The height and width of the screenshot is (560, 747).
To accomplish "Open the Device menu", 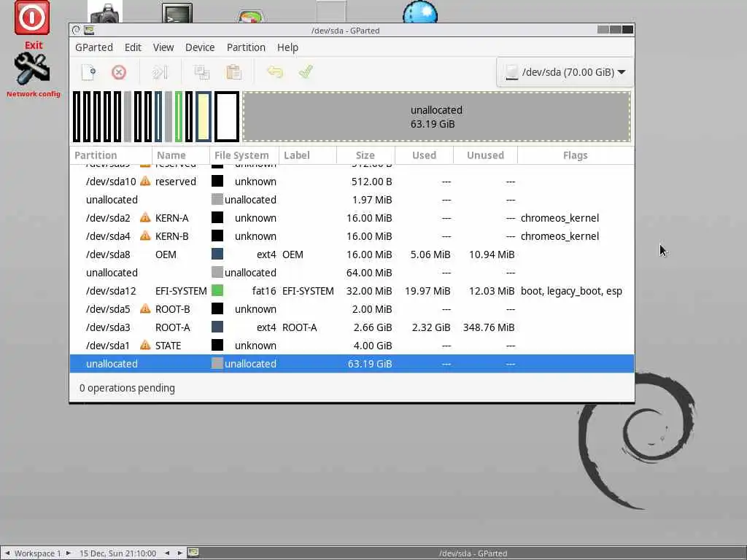I will coord(200,47).
